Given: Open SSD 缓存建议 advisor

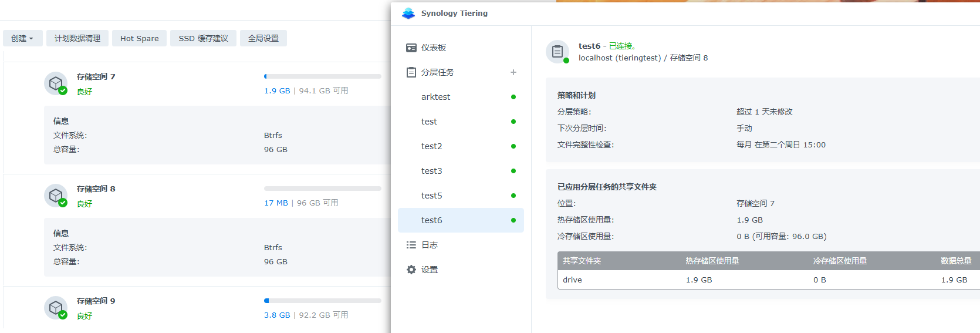Looking at the screenshot, I should (x=203, y=38).
